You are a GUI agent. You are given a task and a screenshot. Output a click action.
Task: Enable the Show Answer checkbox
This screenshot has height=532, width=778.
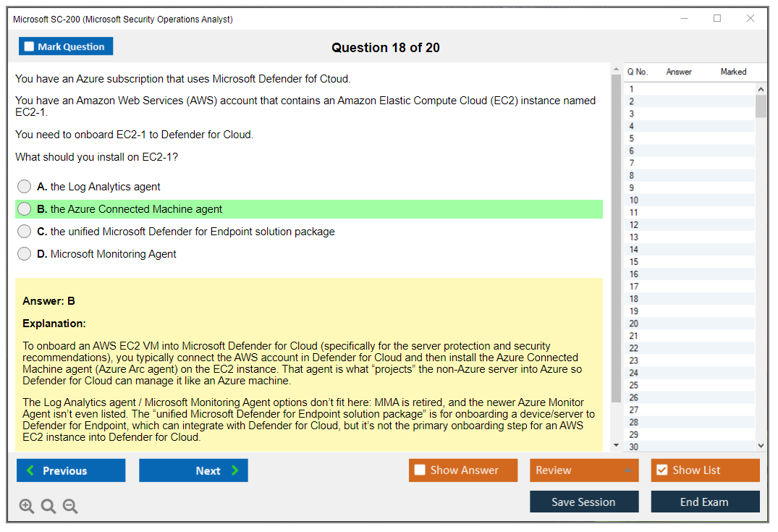click(420, 470)
